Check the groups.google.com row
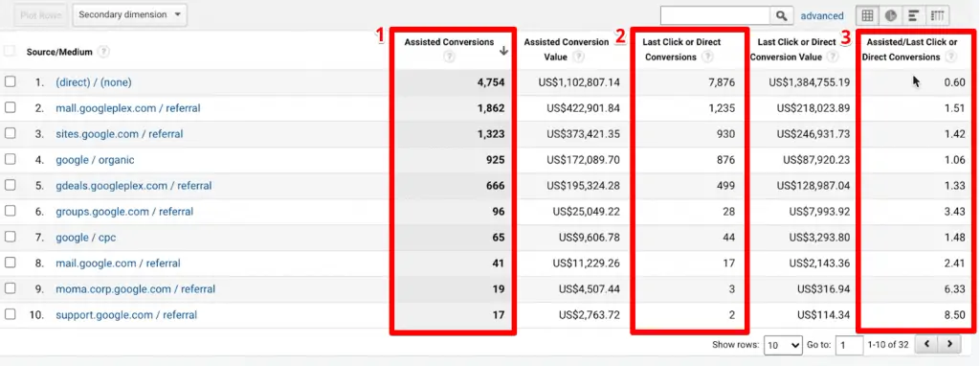Screen dimensions: 980x366 click(10, 212)
